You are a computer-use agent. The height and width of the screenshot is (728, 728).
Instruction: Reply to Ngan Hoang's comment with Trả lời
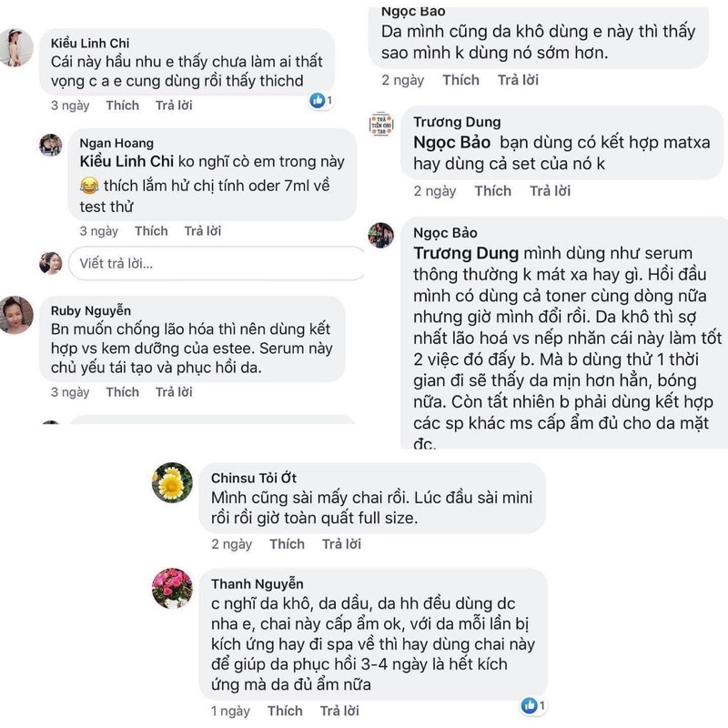[202, 231]
